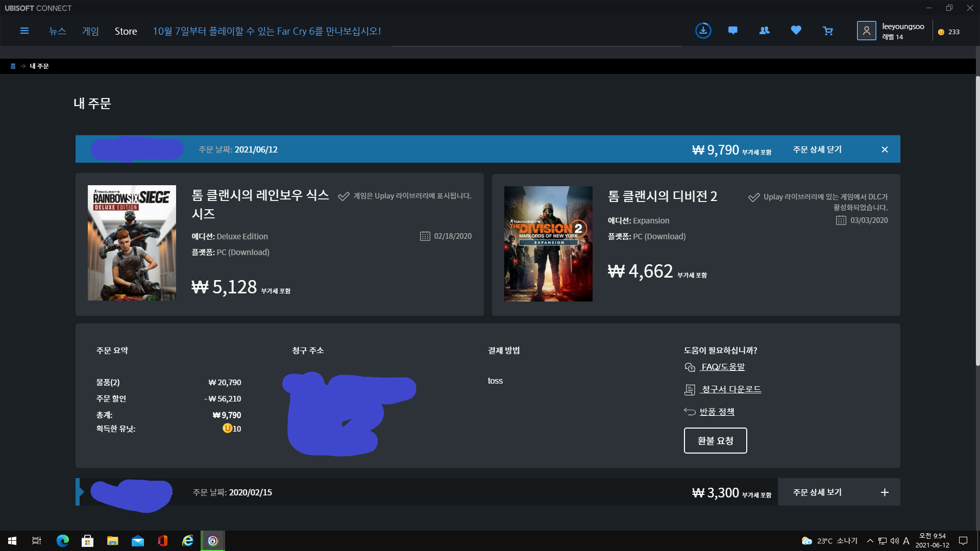Click the 톰 클랜시의 레인보우 식스 시즈 title
Image resolution: width=980 pixels, height=551 pixels.
[260, 204]
